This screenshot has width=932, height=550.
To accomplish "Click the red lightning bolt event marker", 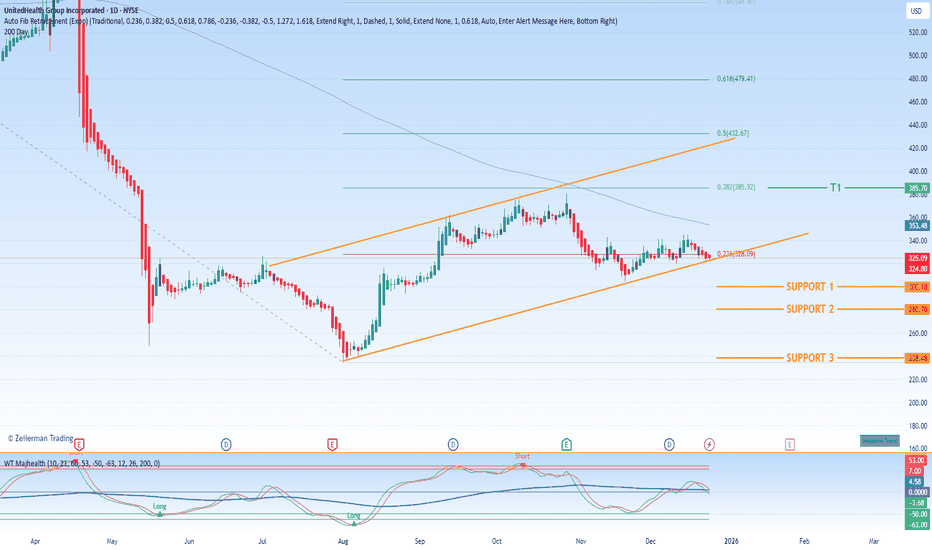I will (710, 442).
